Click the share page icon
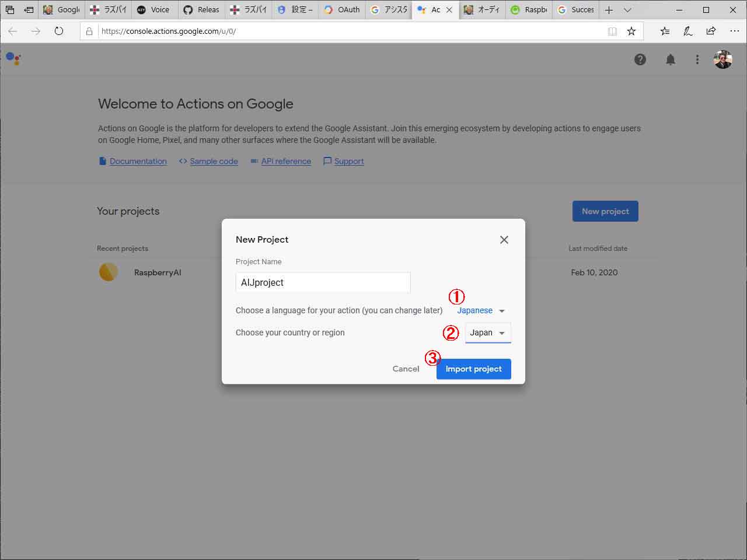The width and height of the screenshot is (747, 560). click(711, 32)
